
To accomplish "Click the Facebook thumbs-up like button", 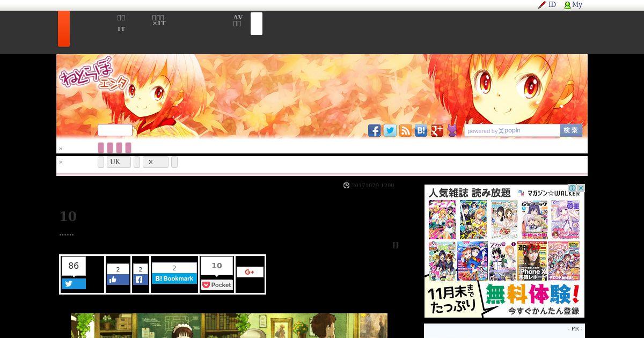I will click(x=118, y=280).
